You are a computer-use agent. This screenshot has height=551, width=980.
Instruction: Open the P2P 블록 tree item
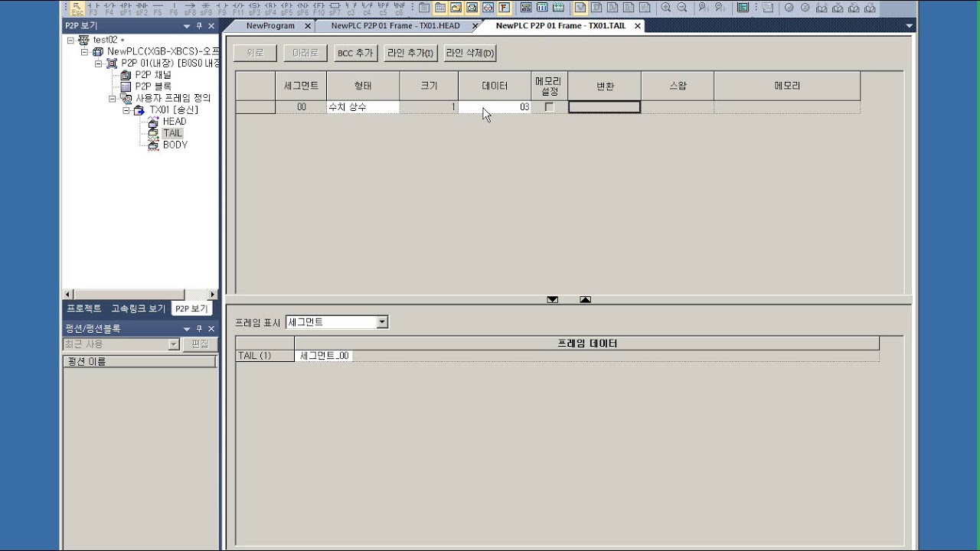pos(153,86)
